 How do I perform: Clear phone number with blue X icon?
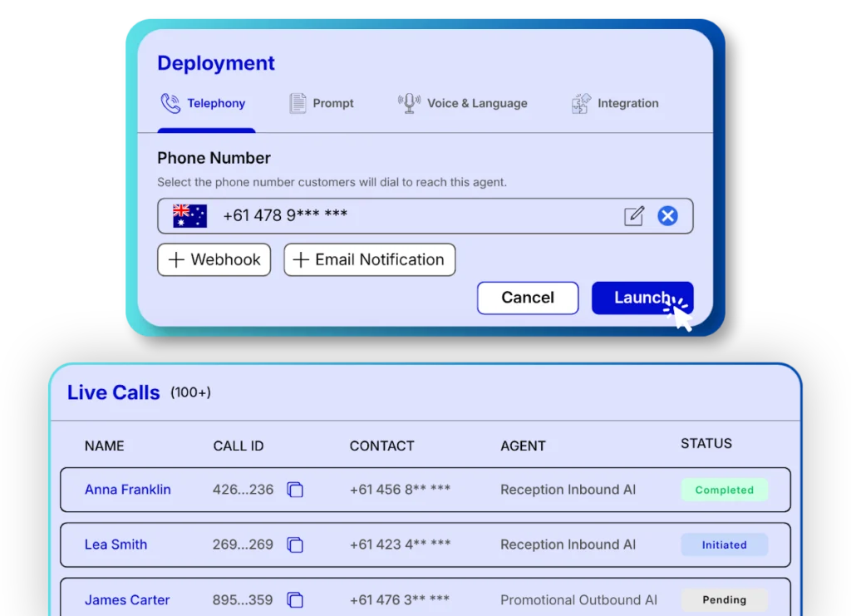667,216
